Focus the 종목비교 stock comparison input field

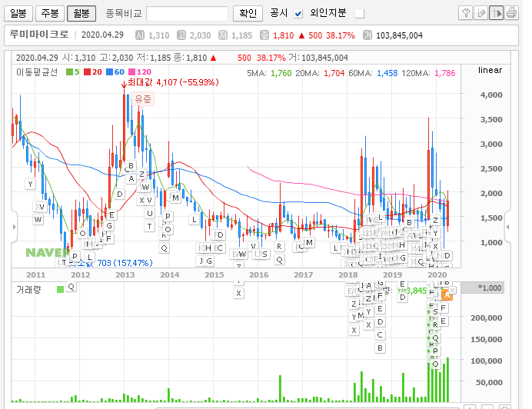click(188, 14)
